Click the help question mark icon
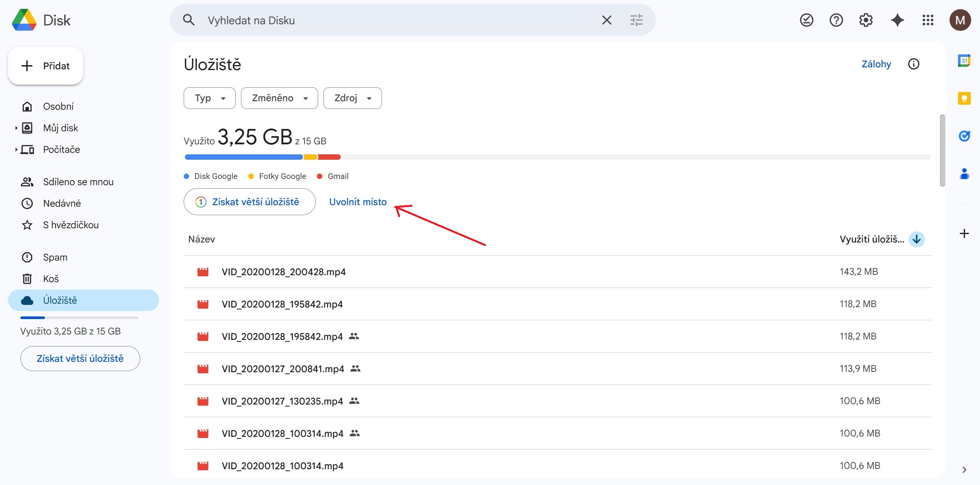980x485 pixels. 836,20
